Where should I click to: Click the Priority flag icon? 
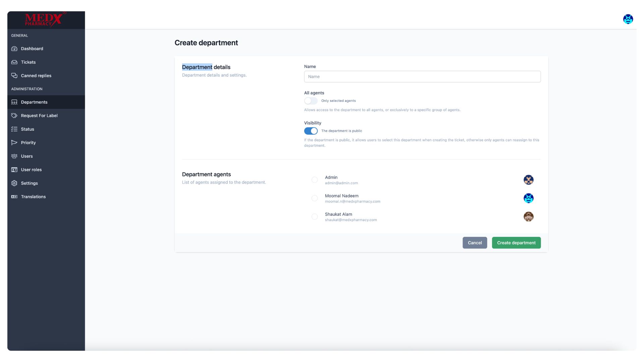pyautogui.click(x=14, y=142)
